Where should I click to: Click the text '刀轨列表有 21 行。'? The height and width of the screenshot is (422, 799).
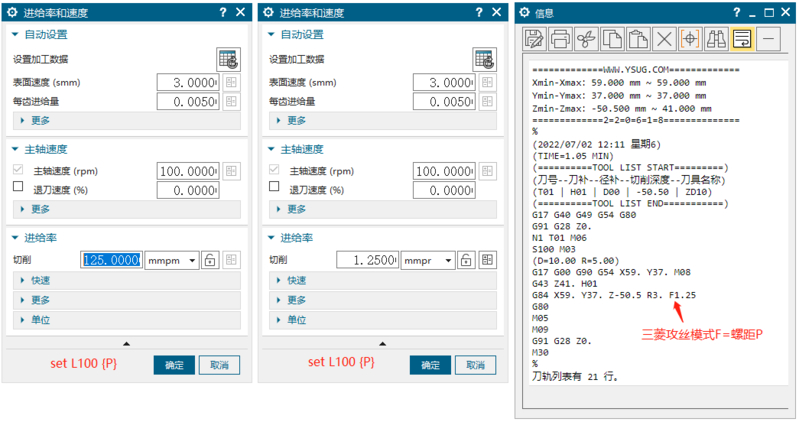pyautogui.click(x=575, y=377)
